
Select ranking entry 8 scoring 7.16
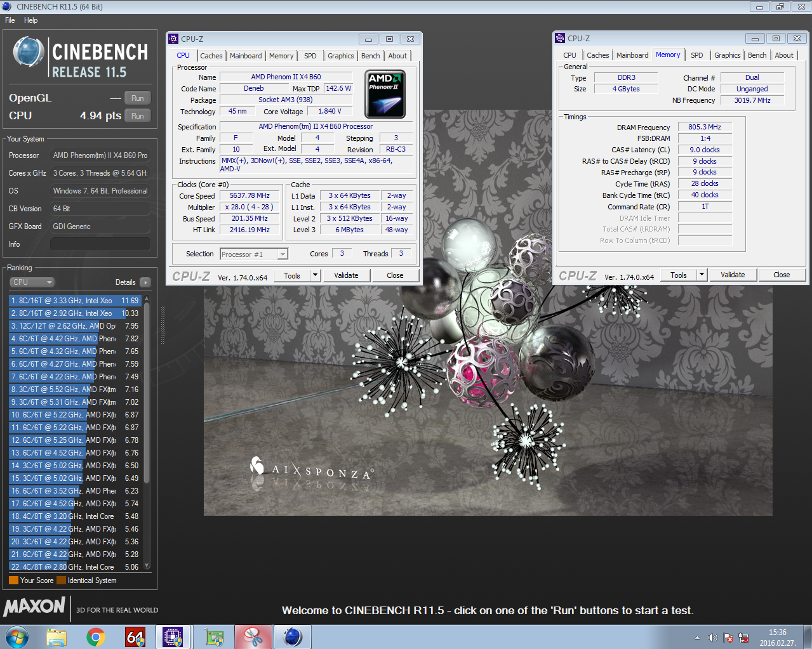tap(76, 390)
